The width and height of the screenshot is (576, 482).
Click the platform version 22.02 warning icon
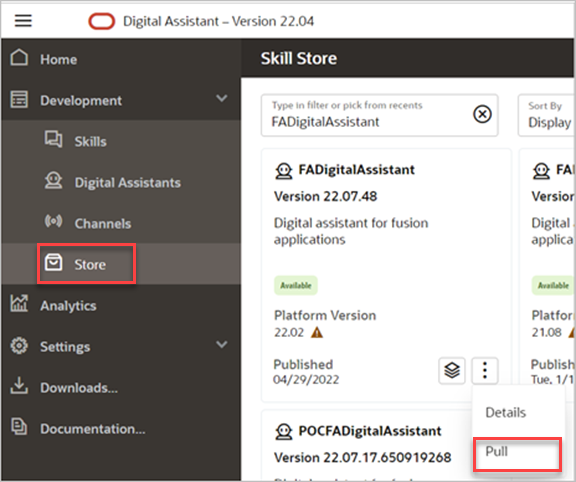317,332
